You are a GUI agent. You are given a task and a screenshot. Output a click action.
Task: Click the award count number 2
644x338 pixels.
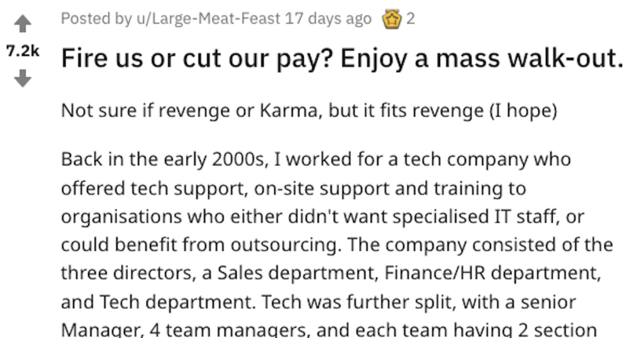tap(410, 18)
